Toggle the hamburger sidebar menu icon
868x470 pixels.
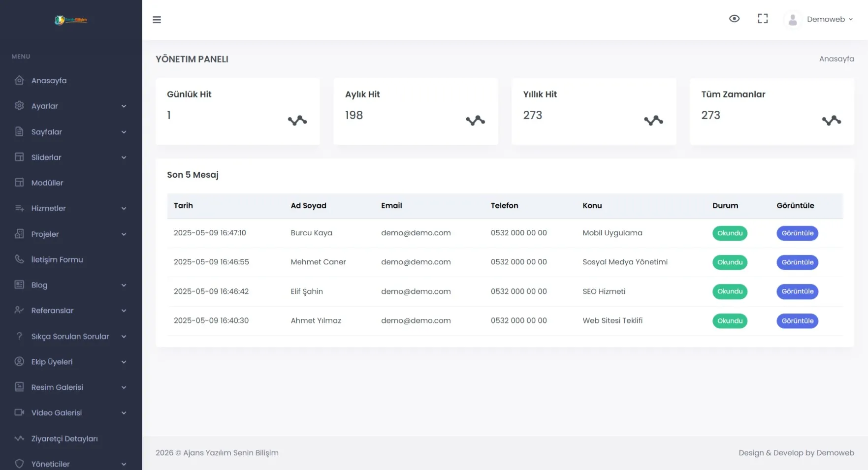[x=157, y=20]
